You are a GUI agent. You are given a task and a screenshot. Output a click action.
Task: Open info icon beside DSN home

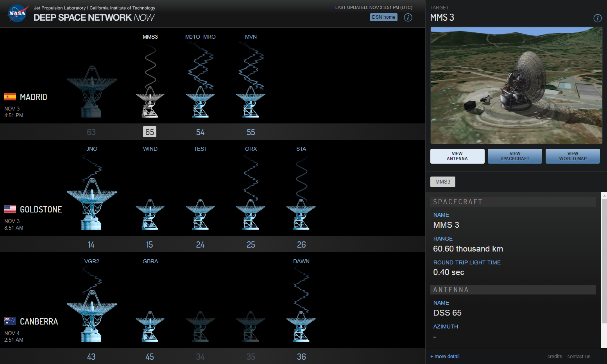click(408, 17)
